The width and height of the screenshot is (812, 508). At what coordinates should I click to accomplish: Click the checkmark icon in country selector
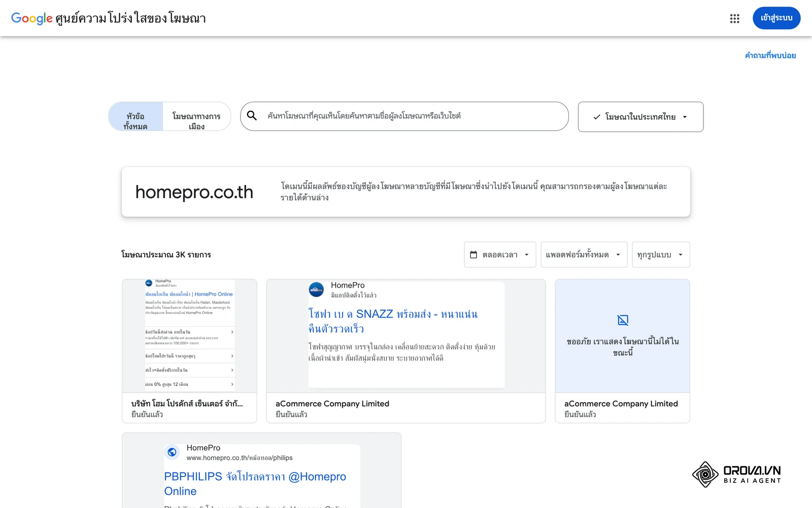click(597, 117)
